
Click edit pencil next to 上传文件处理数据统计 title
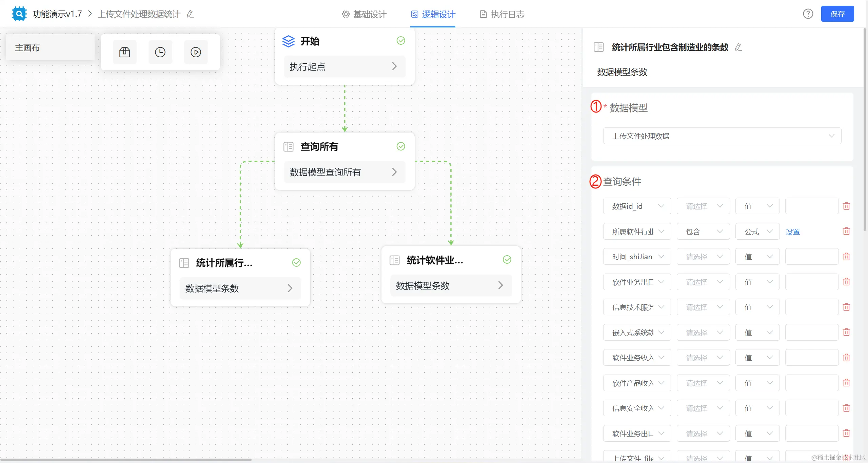pyautogui.click(x=190, y=14)
